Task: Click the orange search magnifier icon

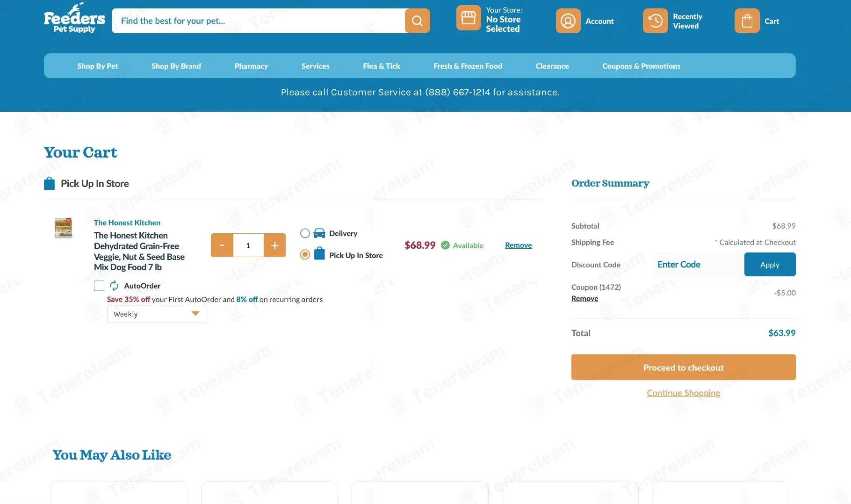Action: 417,21
